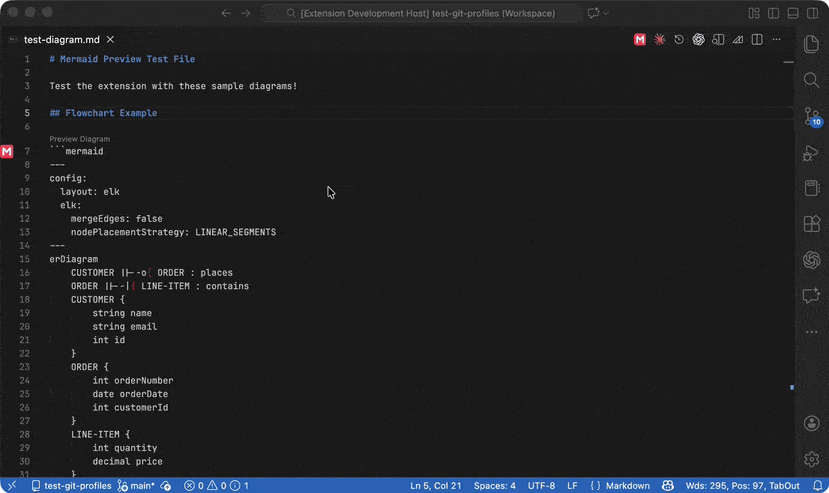The width and height of the screenshot is (829, 493).
Task: Click test-git-profiles in status bar
Action: 71,486
